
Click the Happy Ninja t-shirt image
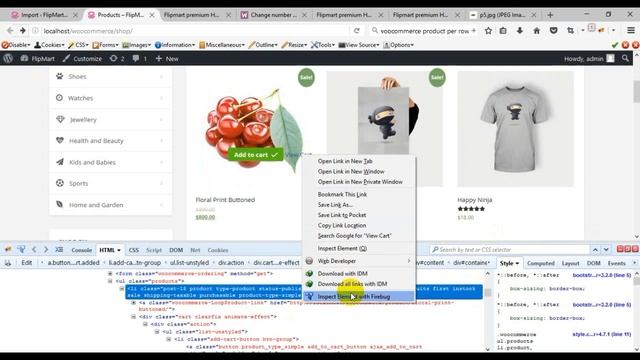coord(515,129)
